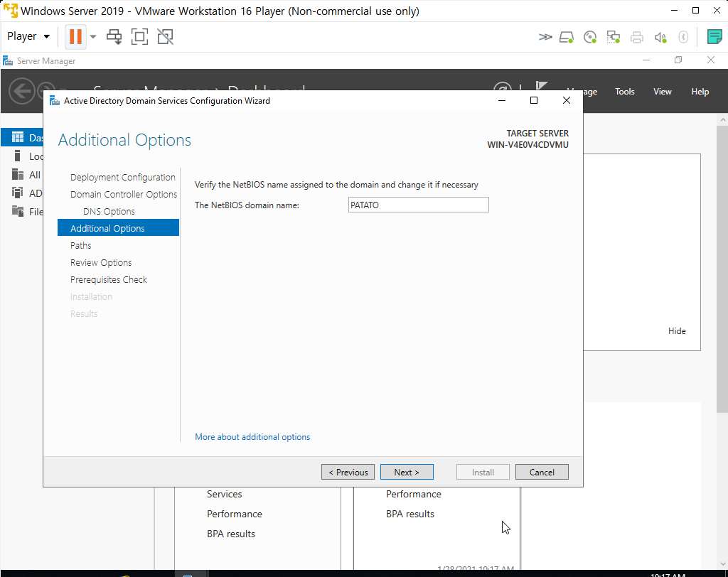Click the NetBIOS domain name field PATATO
Viewport: 728px width, 577px height.
[x=418, y=205]
